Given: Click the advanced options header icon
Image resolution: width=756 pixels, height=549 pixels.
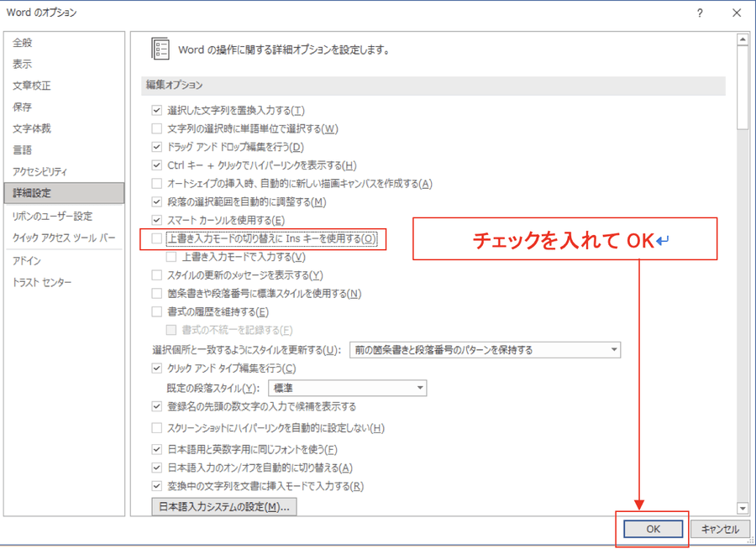Looking at the screenshot, I should [160, 50].
